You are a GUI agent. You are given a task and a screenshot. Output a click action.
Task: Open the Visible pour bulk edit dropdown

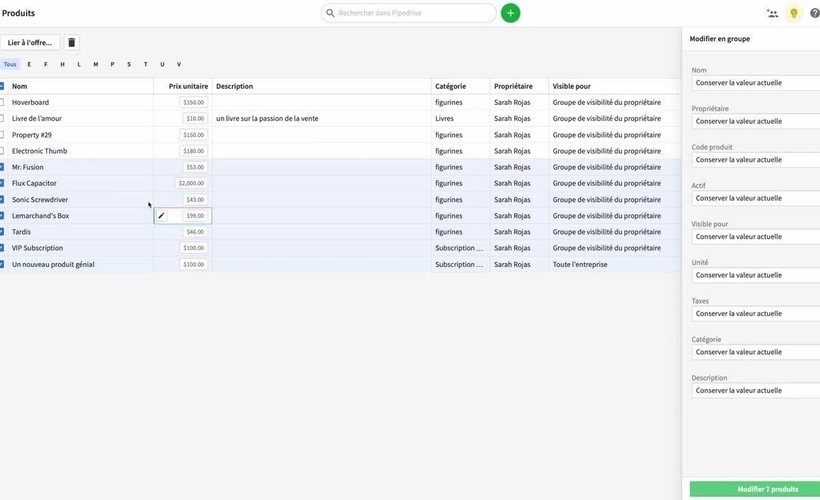(755, 237)
